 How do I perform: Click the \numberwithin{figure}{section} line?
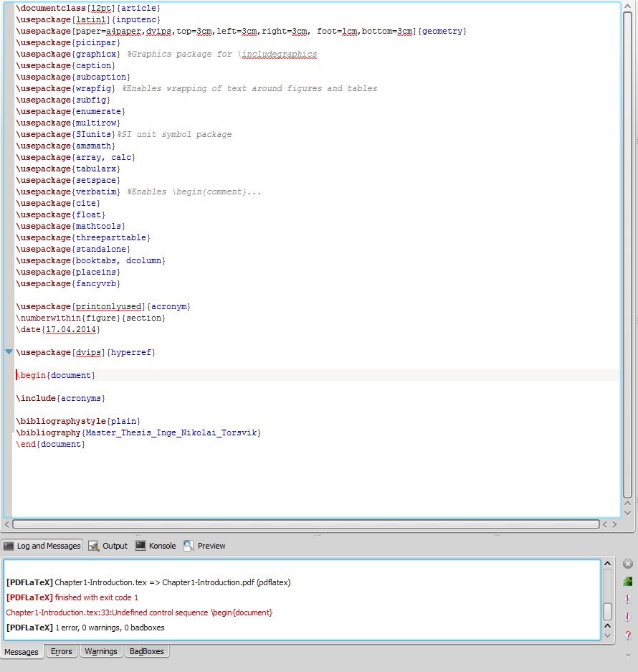(x=90, y=318)
